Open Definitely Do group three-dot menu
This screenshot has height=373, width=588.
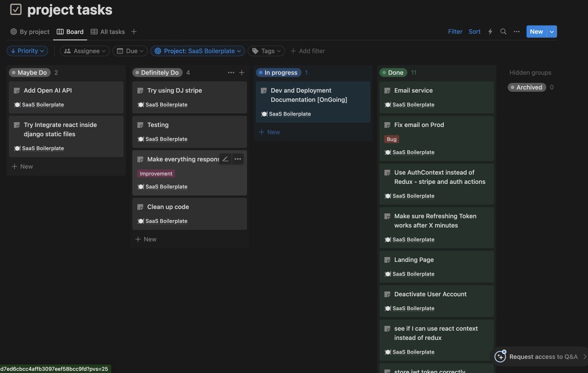(231, 72)
